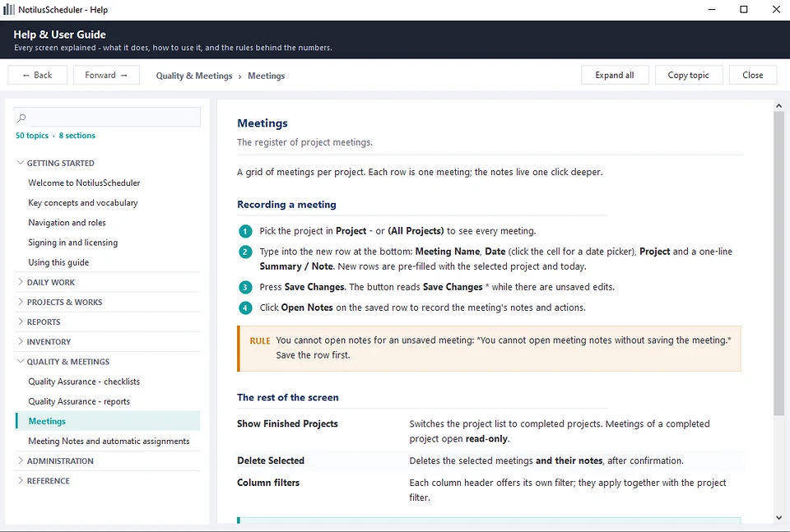The height and width of the screenshot is (532, 790).
Task: Click the NotilusScheduler app icon in title bar
Action: [x=8, y=10]
